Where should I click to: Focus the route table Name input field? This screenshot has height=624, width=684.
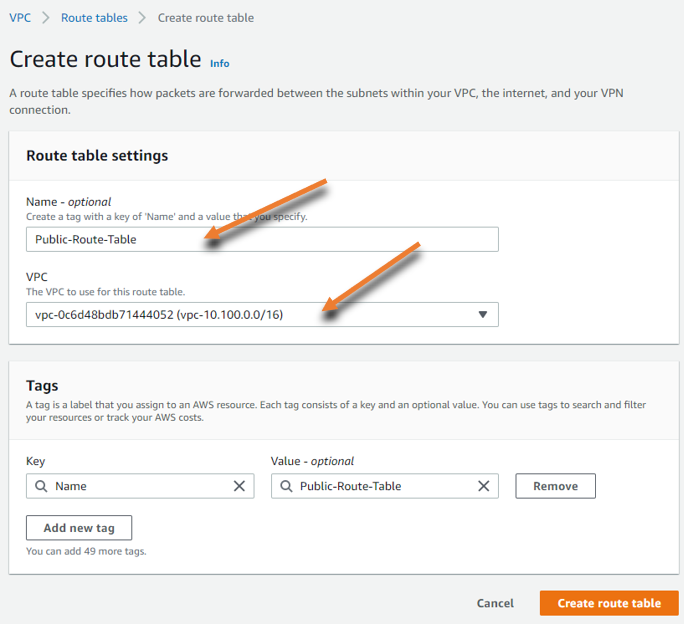click(x=262, y=239)
